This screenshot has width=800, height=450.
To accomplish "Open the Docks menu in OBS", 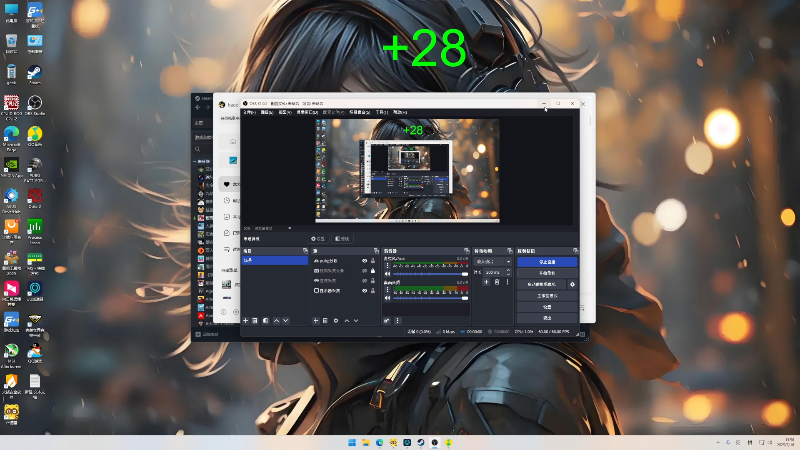I will [307, 112].
